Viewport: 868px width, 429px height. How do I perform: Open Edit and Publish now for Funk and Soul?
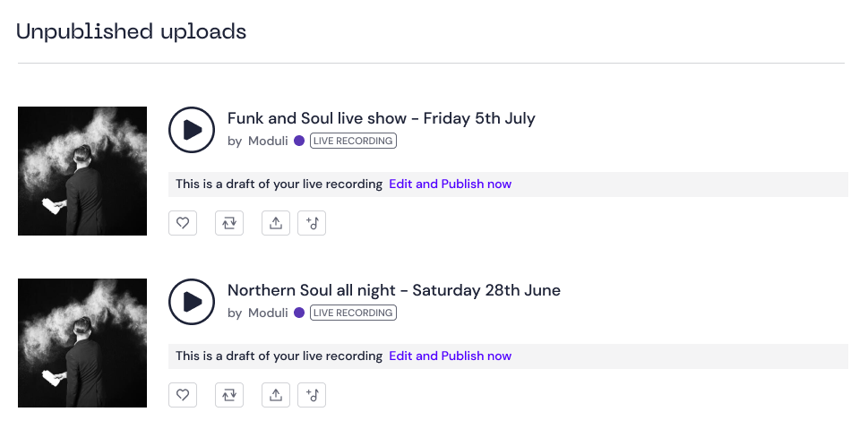450,184
